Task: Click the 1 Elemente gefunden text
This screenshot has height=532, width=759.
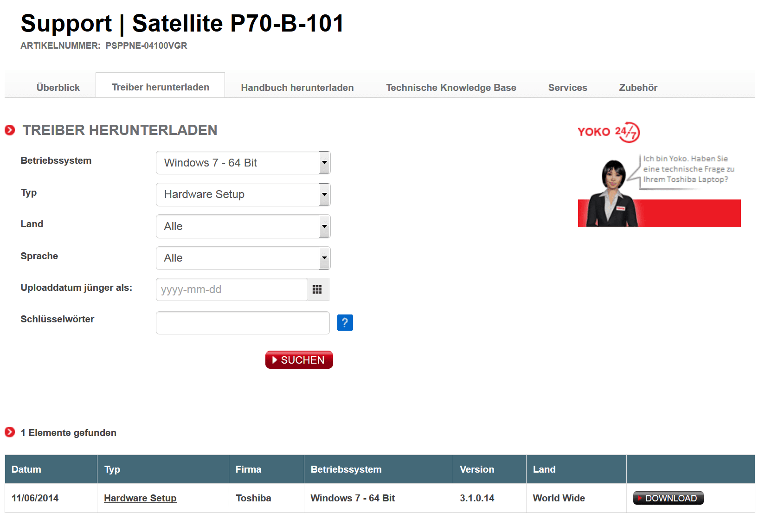Action: (69, 433)
